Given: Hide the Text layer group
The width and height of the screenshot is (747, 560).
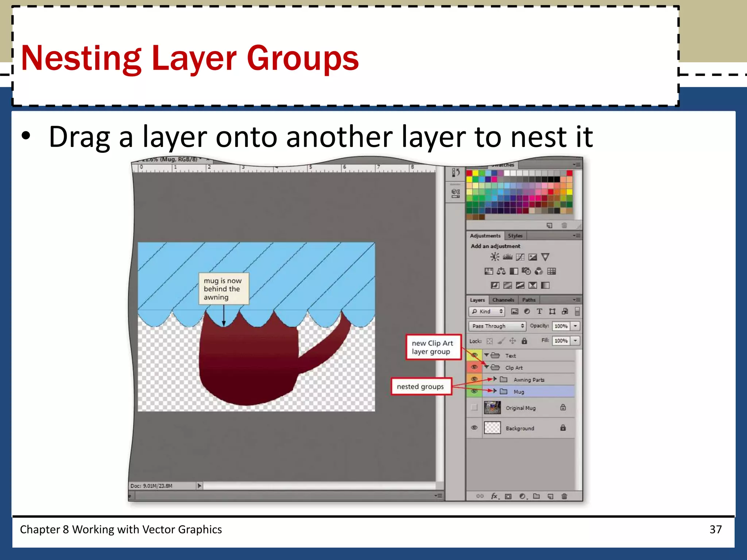Looking at the screenshot, I should 474,355.
